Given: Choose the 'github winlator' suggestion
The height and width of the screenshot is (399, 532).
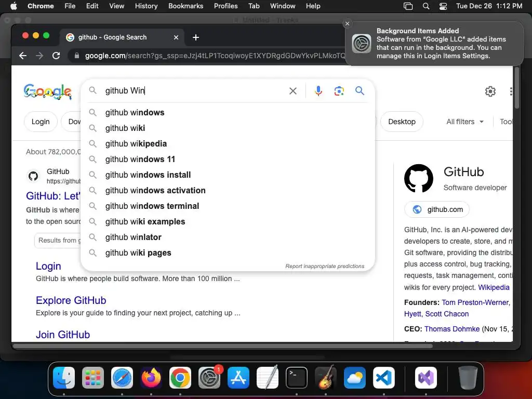Looking at the screenshot, I should pyautogui.click(x=228, y=237).
